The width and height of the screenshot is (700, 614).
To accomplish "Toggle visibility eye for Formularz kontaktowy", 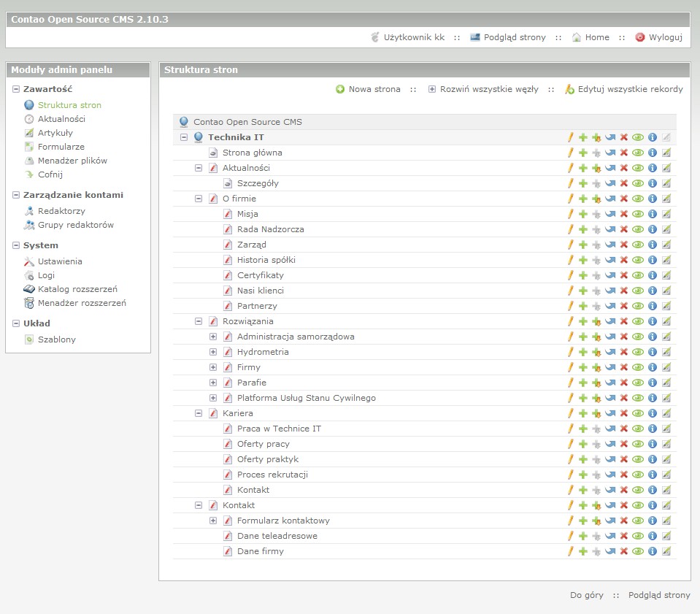I will pyautogui.click(x=638, y=521).
